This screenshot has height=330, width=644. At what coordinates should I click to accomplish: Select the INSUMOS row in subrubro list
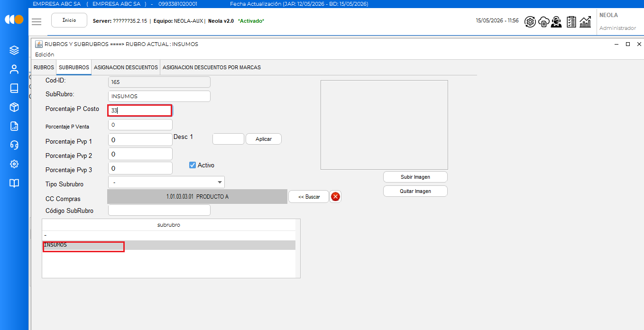pos(169,245)
